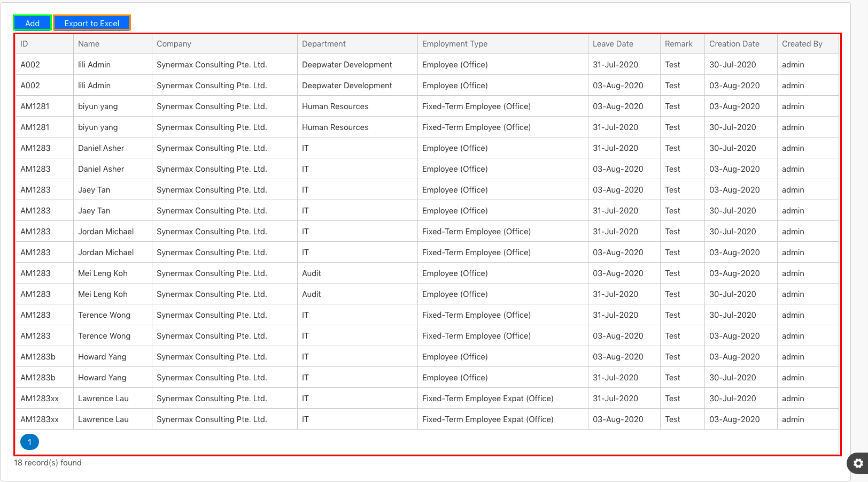Select Jordan Michael row with leave 03-Aug-2020
868x482 pixels.
click(x=427, y=253)
